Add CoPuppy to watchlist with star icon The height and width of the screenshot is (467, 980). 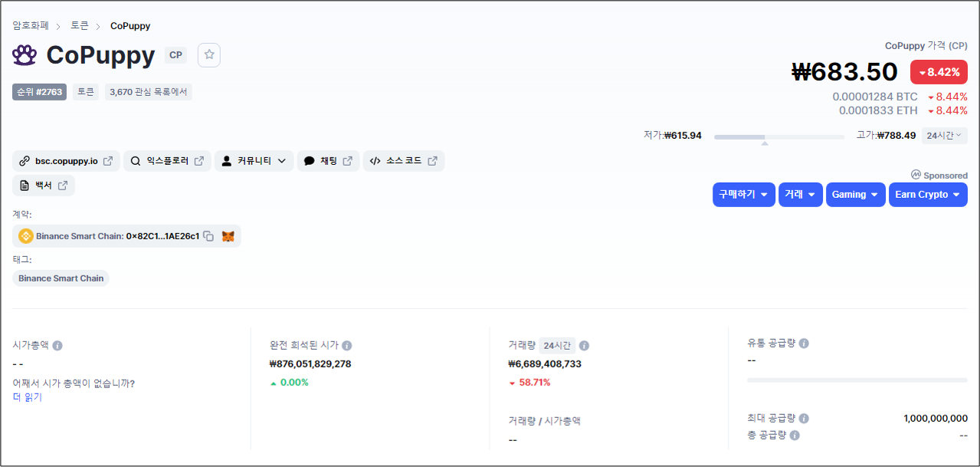[x=208, y=55]
